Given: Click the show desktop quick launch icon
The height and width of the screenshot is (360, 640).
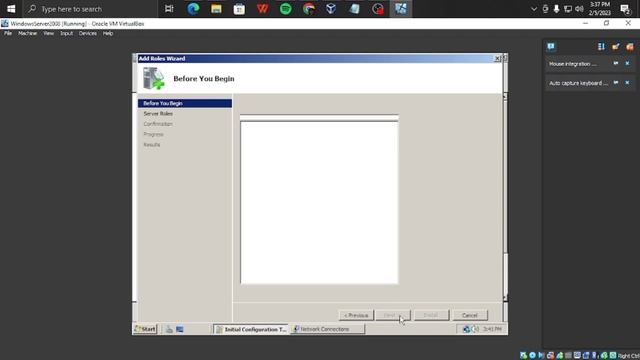Looking at the screenshot, I should coord(180,329).
